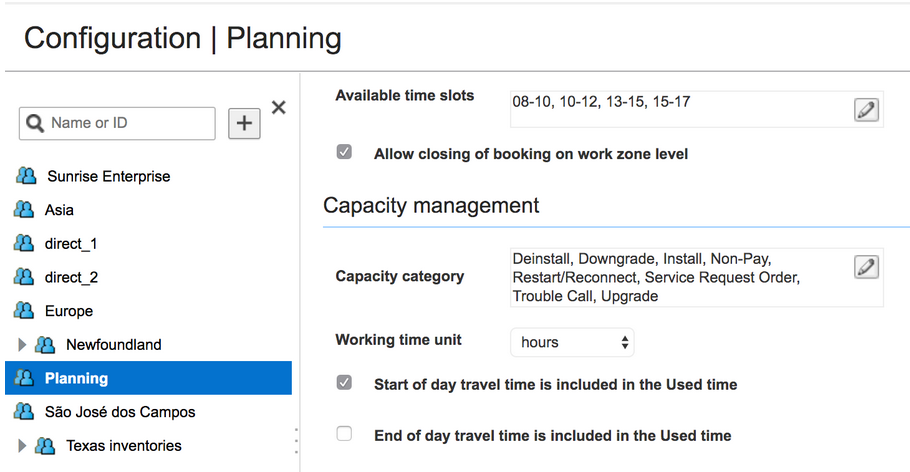Select direct_2 in the resource tree
Image resolution: width=910 pixels, height=472 pixels.
click(71, 277)
